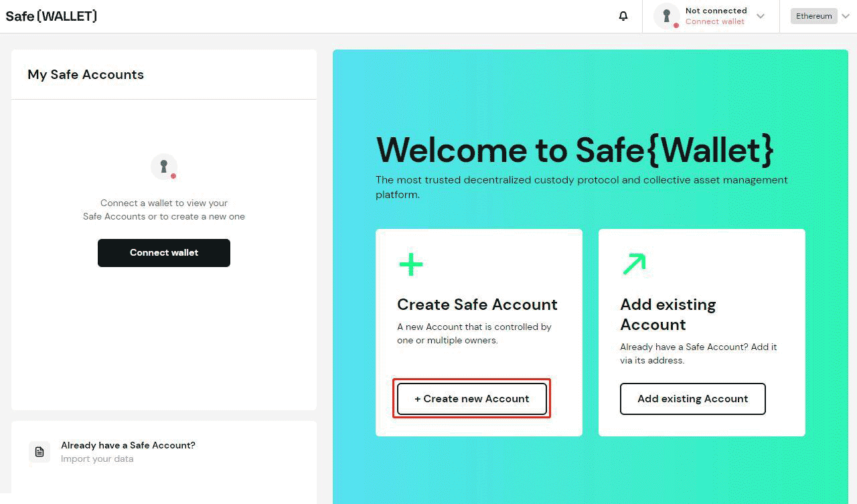Click the green plus icon above Create Safe Account

coord(410,263)
